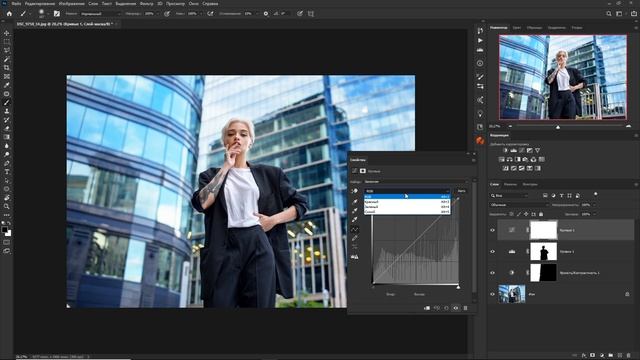Choose the Blue channel in list

click(x=407, y=211)
